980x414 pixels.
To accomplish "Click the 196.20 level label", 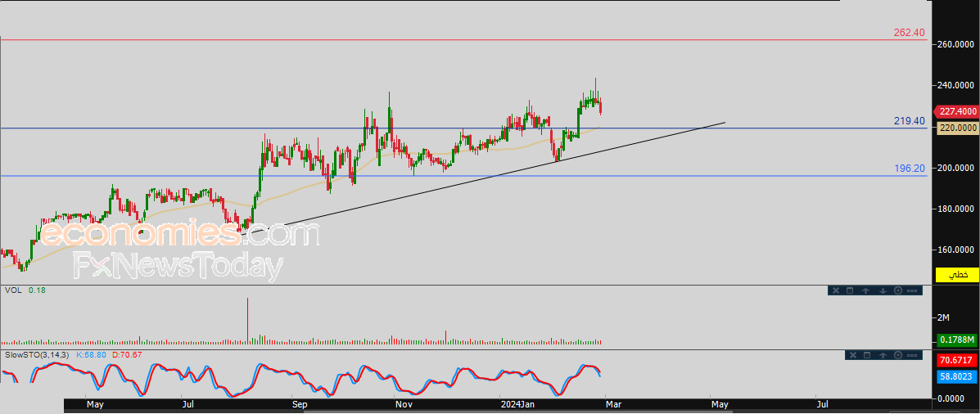I will (909, 169).
